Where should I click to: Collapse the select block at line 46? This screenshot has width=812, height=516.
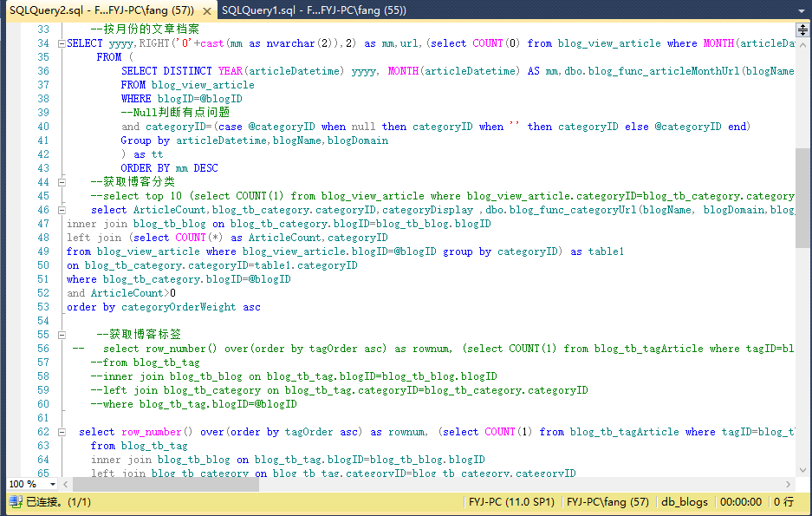pyautogui.click(x=62, y=211)
